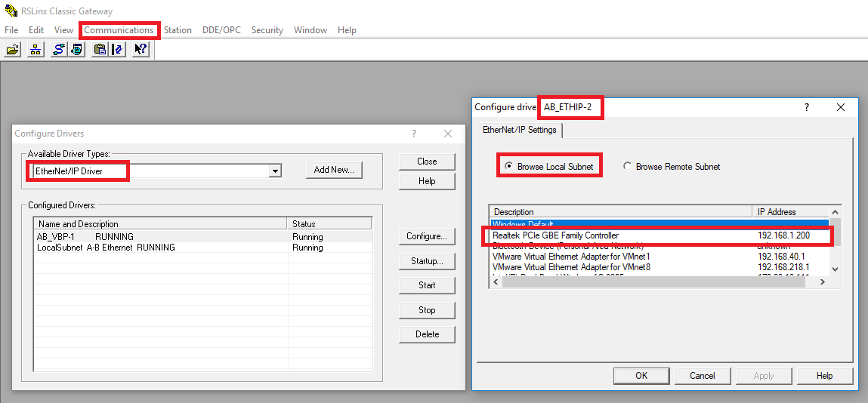Click the Add New... button

click(335, 170)
